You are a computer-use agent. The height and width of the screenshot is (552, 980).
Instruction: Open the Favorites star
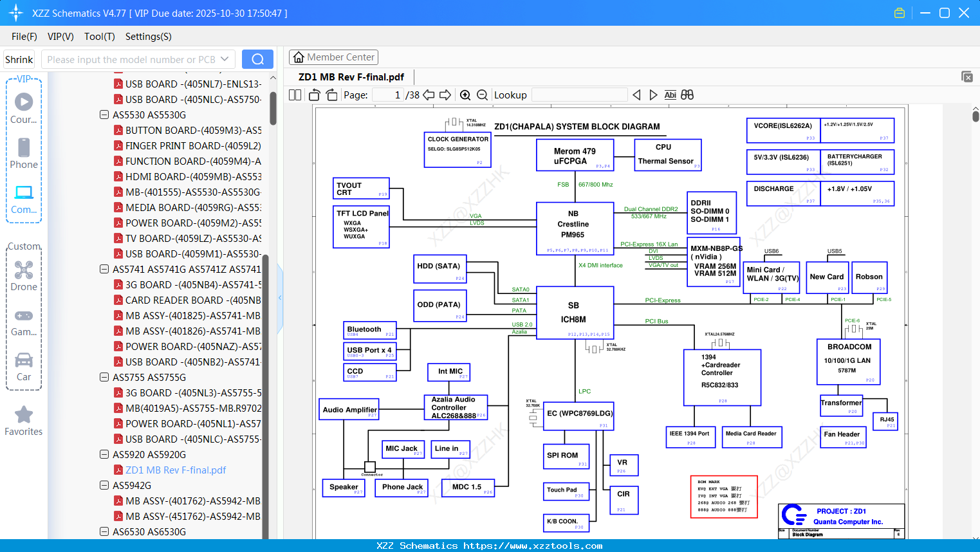pyautogui.click(x=24, y=421)
